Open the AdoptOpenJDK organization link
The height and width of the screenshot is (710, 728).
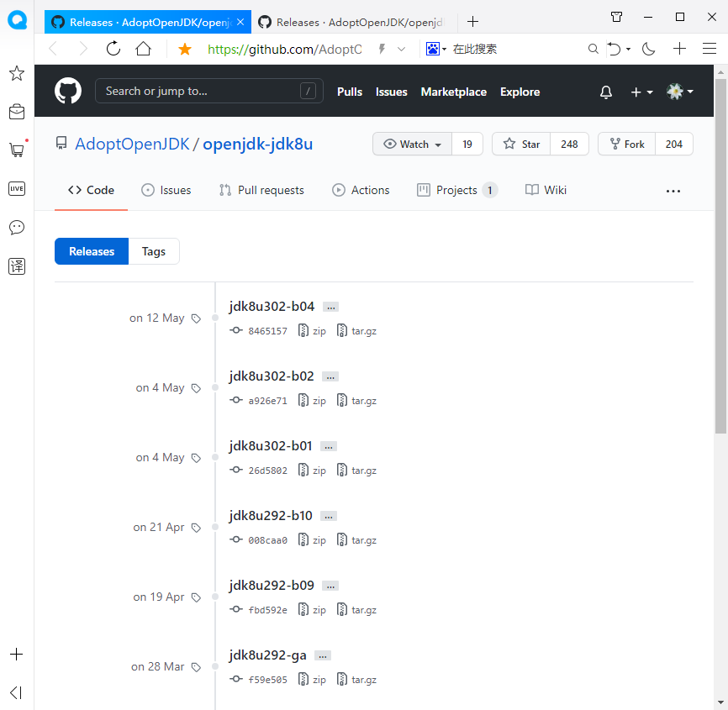click(132, 144)
